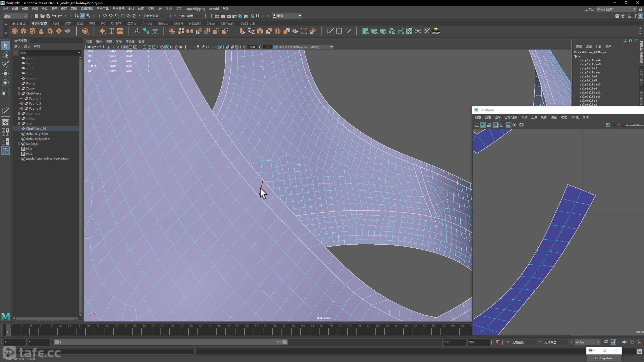The height and width of the screenshot is (362, 644).
Task: Select polySplit7 in the channel box inputs
Action: [588, 68]
